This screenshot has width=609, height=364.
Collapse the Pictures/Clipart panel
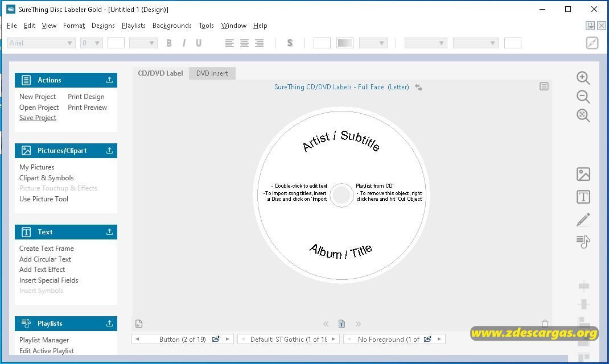click(x=109, y=151)
